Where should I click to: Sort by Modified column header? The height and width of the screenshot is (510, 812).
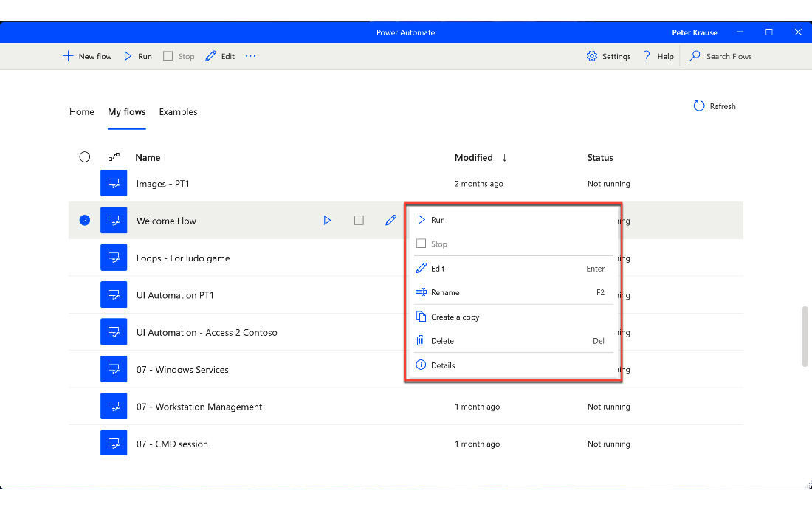pos(474,157)
